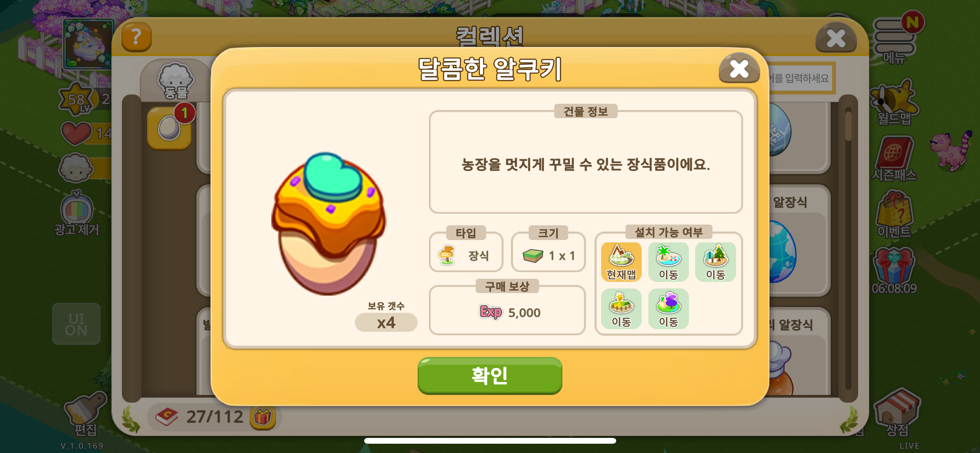Move to the giraffe safari map

pos(621,309)
